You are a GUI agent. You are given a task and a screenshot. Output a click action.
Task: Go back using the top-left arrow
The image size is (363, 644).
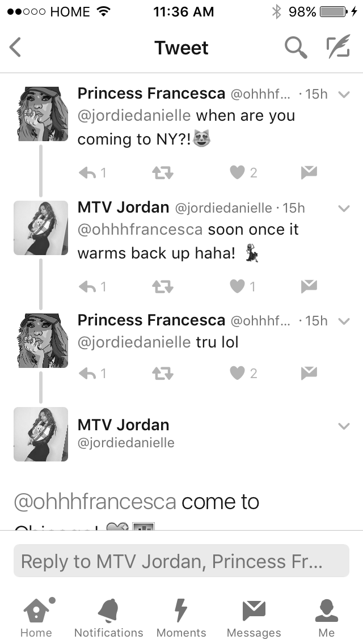pos(15,47)
